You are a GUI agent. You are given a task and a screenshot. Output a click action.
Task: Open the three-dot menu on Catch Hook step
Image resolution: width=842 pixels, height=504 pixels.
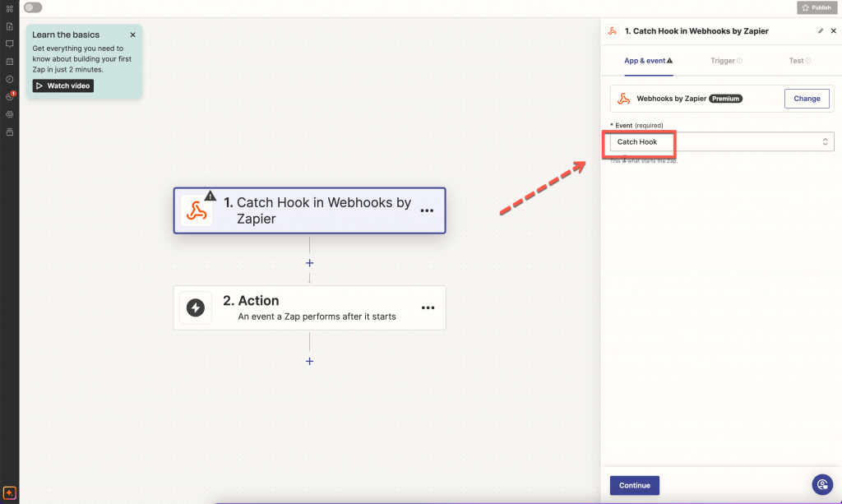(x=427, y=210)
